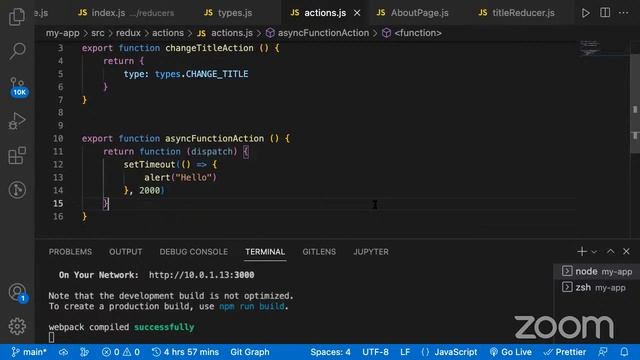Open Source Control with the 10K badge
The image size is (640, 360).
pyautogui.click(x=18, y=87)
